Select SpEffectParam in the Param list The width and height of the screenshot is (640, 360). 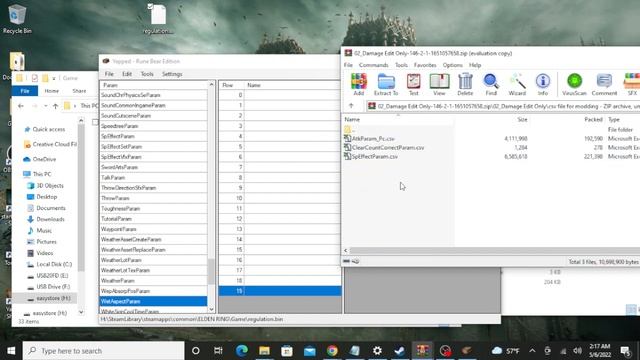(153, 136)
